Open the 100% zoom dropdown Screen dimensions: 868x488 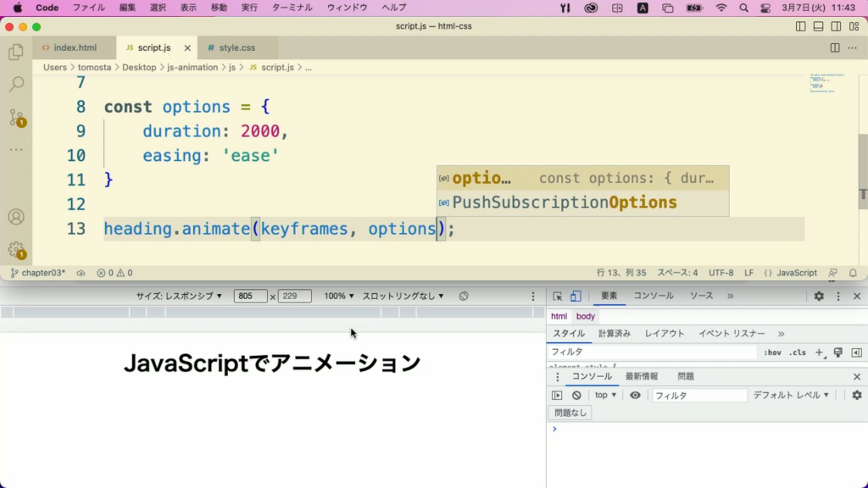(x=339, y=296)
